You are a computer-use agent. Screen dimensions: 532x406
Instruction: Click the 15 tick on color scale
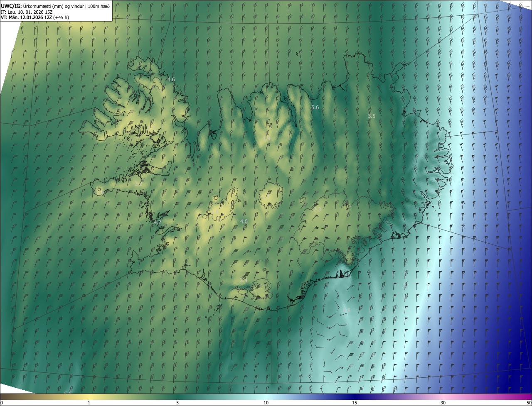point(355,403)
